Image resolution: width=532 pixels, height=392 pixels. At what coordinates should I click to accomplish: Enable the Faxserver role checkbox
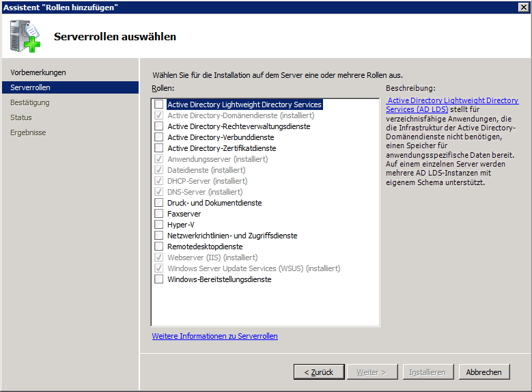pos(159,214)
